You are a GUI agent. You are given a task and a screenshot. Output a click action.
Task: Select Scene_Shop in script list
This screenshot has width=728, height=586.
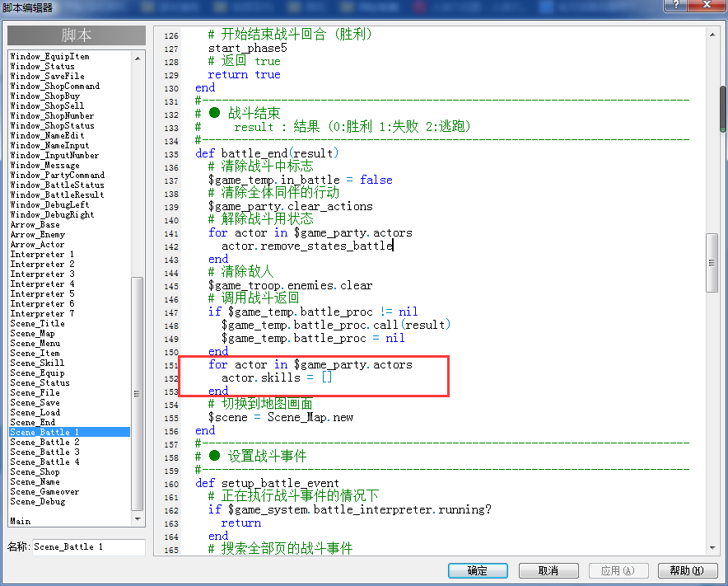[35, 471]
